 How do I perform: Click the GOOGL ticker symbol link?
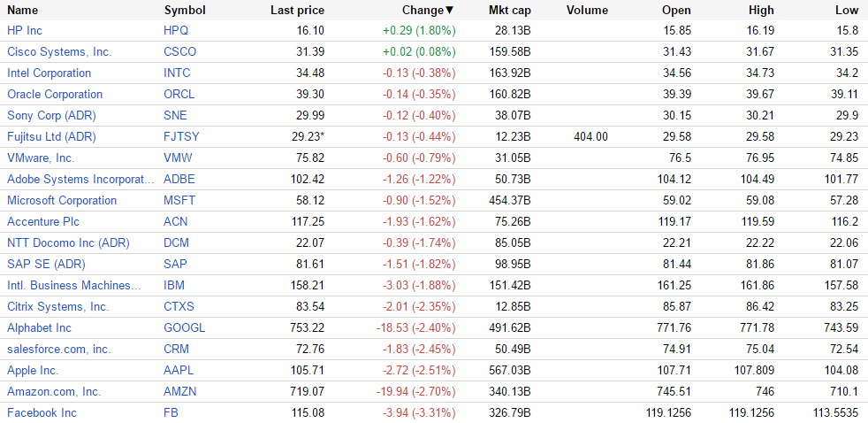click(184, 327)
